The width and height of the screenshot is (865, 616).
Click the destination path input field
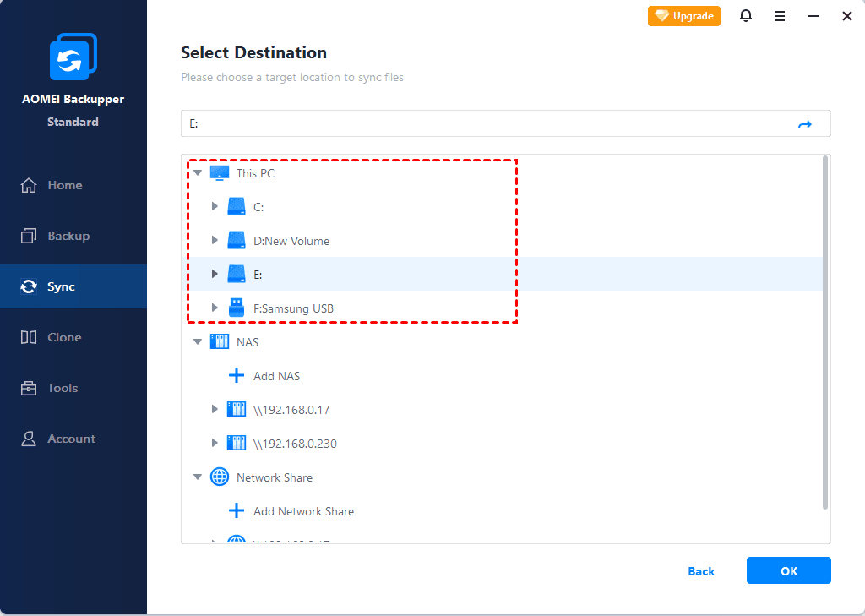point(490,124)
